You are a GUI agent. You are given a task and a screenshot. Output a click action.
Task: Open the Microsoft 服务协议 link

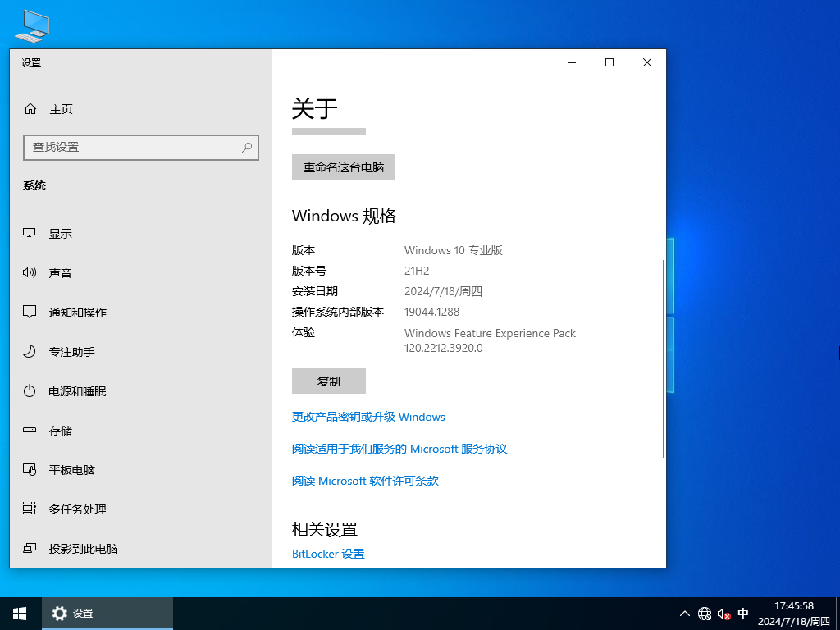pos(399,449)
